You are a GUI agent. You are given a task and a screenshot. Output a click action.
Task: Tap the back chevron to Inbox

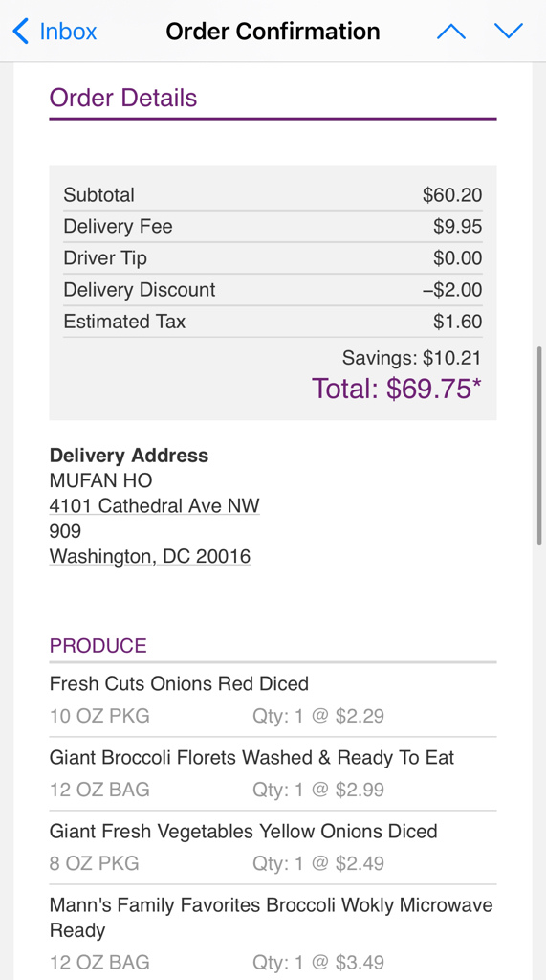[x=21, y=32]
